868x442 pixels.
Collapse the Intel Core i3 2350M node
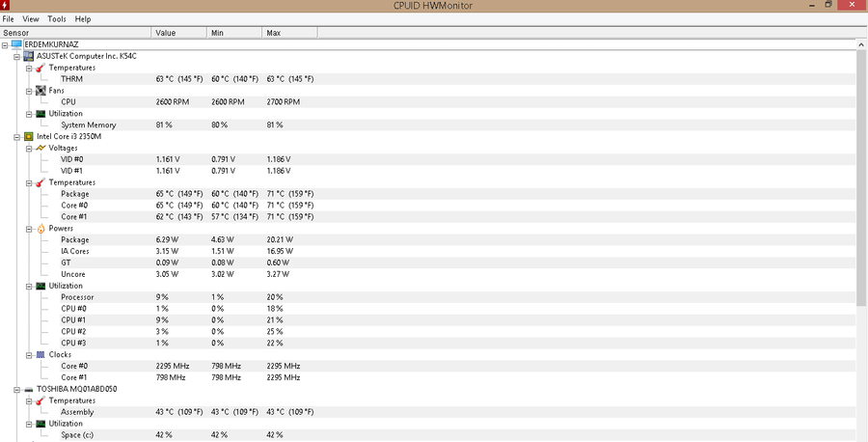pos(17,137)
